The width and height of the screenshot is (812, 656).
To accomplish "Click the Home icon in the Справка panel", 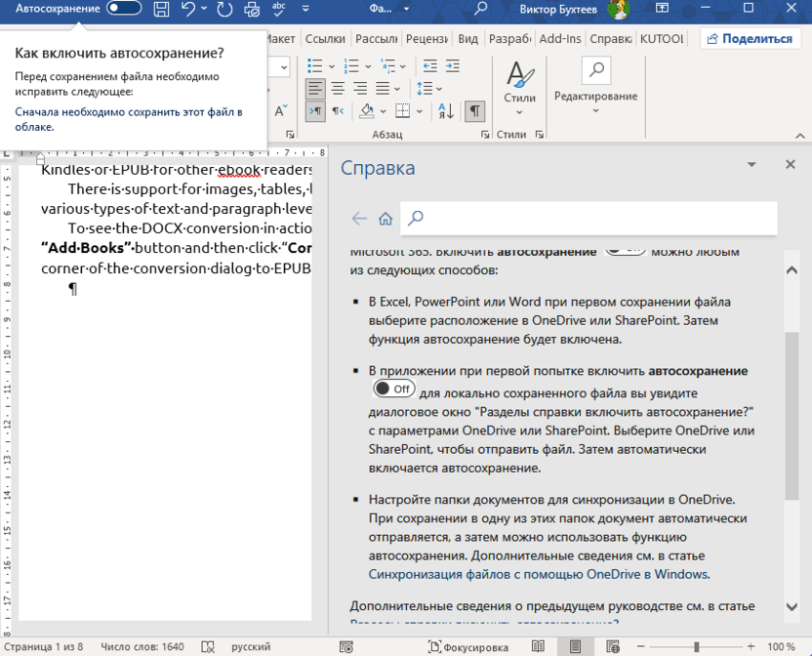I will coord(386,218).
